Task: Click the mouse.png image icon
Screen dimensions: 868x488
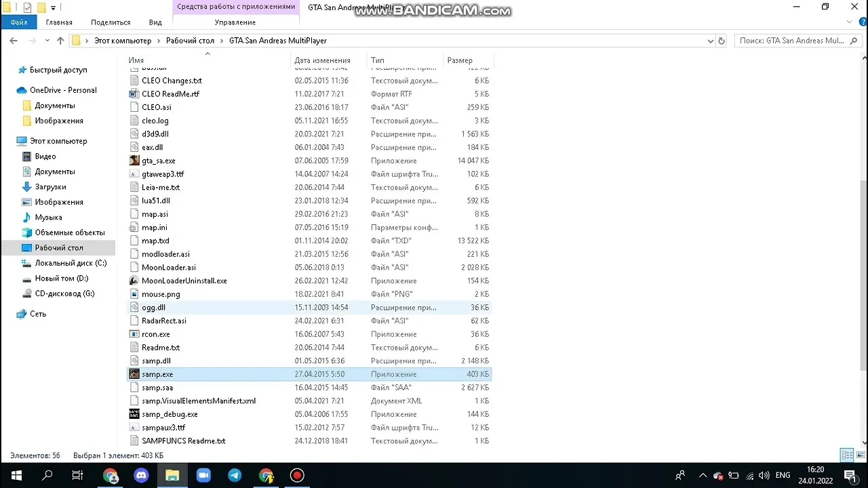Action: (134, 294)
